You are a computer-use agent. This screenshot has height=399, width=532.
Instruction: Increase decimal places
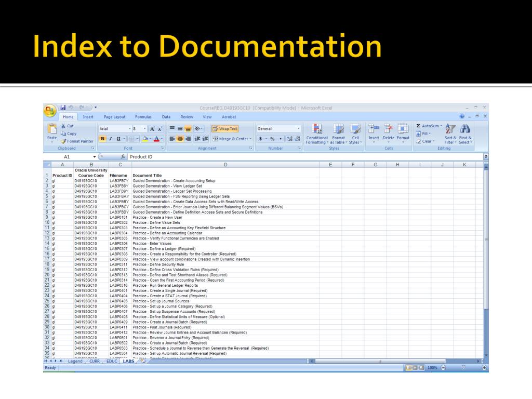(x=289, y=139)
